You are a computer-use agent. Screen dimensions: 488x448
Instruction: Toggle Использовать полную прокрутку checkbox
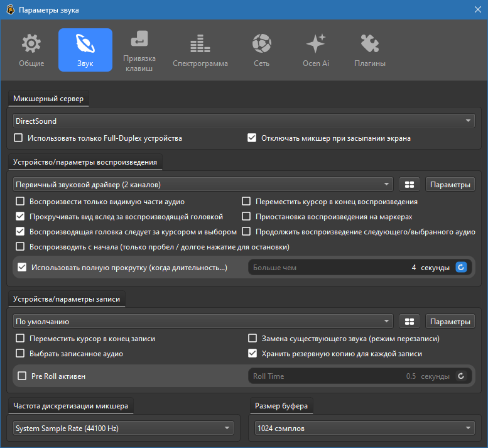tap(22, 267)
